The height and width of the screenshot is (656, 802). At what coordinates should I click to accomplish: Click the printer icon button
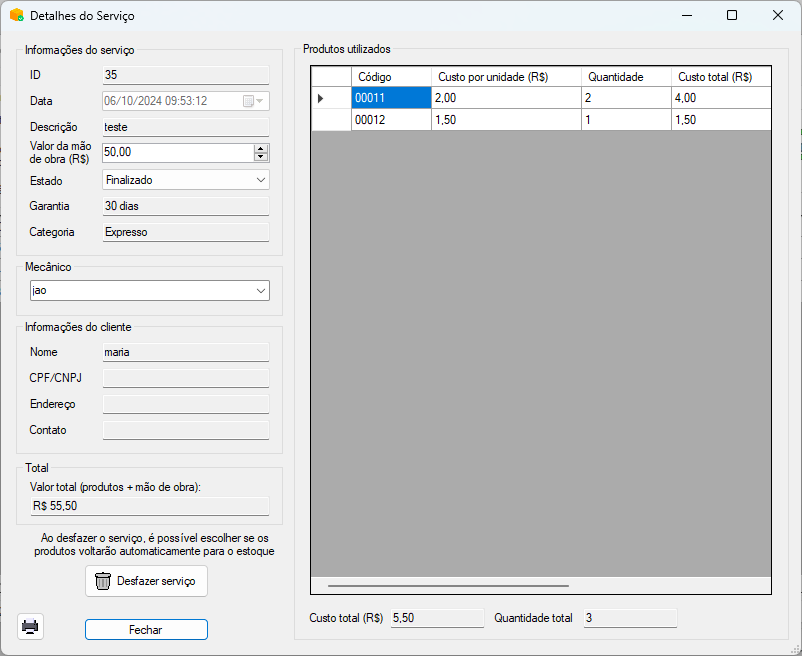click(31, 627)
